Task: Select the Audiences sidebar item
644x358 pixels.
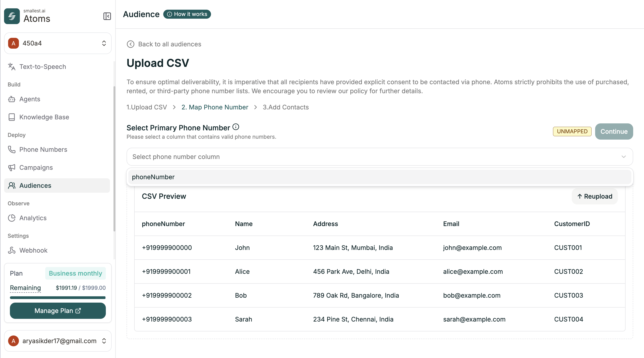Action: (35, 186)
